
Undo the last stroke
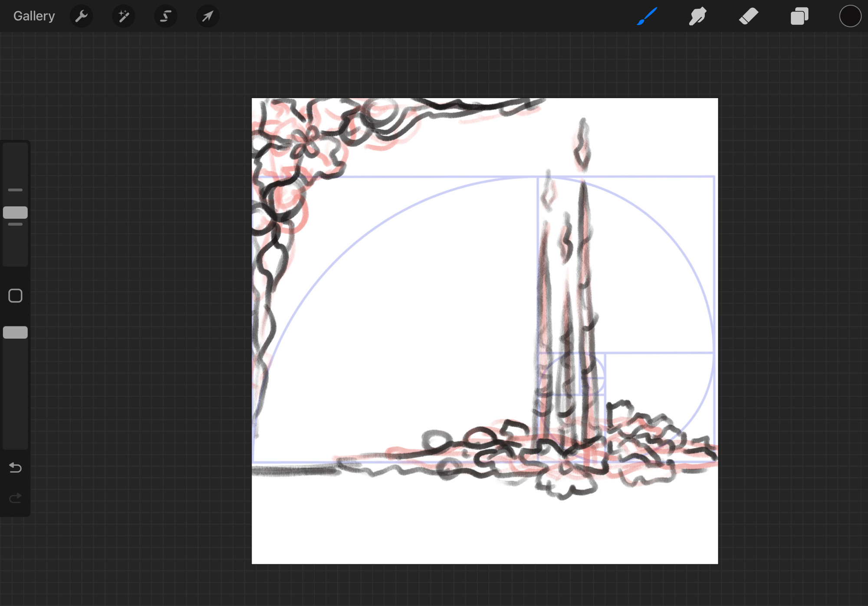point(15,468)
